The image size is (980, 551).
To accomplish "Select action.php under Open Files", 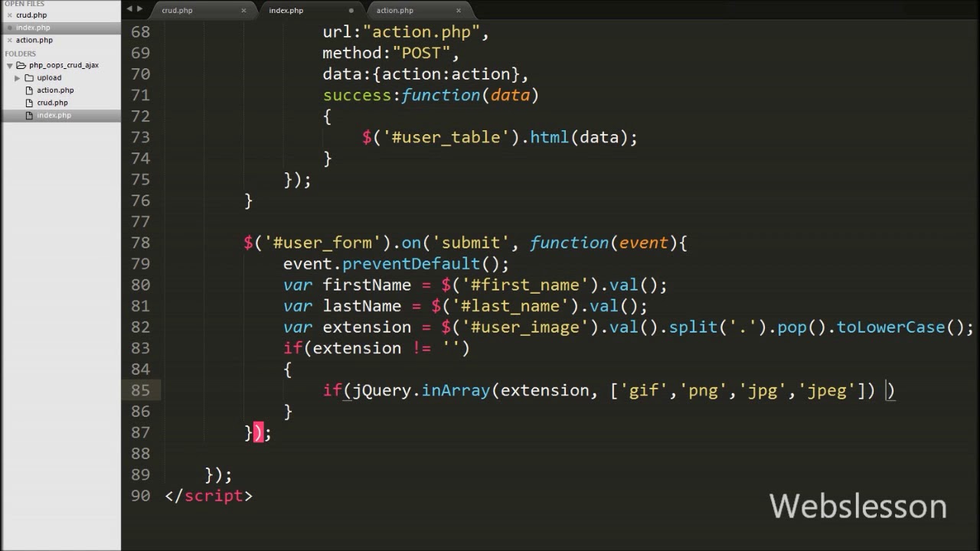I will point(34,40).
